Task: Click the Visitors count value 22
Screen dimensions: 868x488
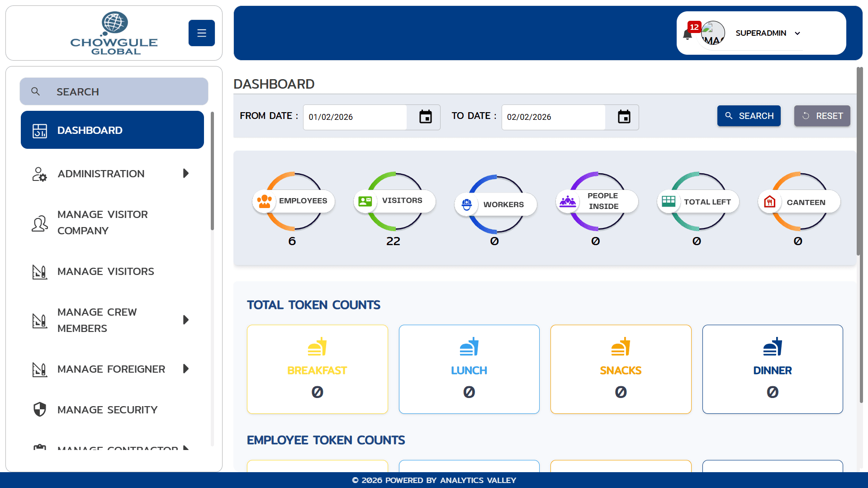Action: tap(393, 241)
